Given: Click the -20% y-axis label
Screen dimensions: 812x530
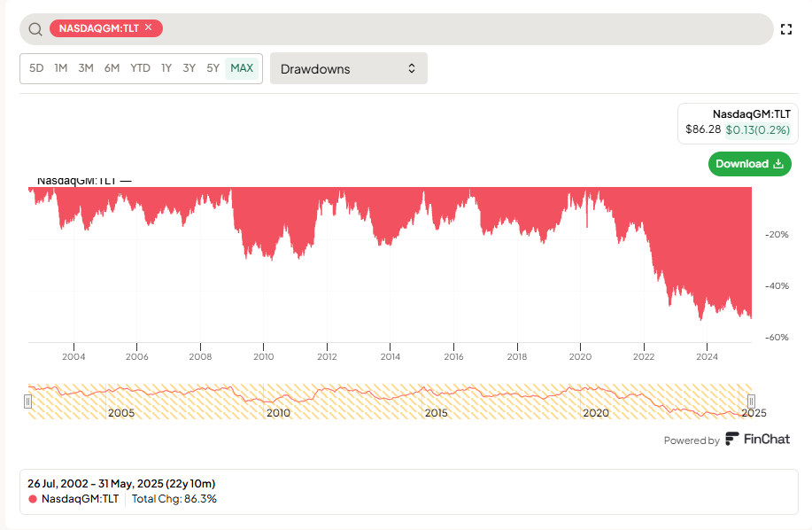Looking at the screenshot, I should 777,235.
